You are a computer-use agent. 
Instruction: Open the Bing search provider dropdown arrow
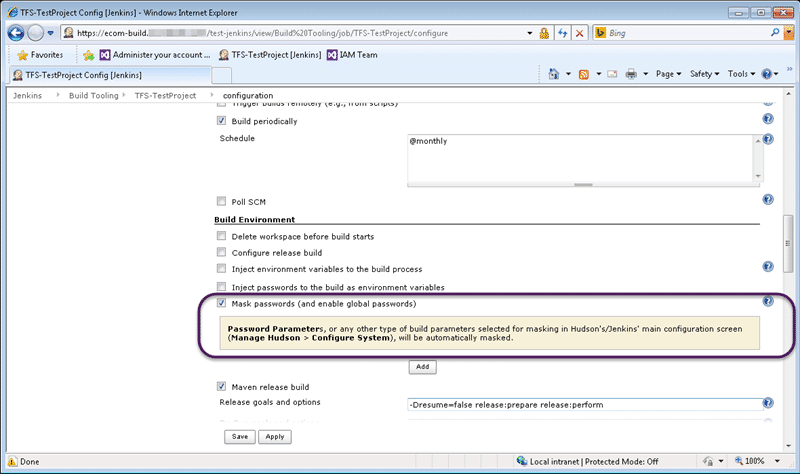click(x=789, y=33)
